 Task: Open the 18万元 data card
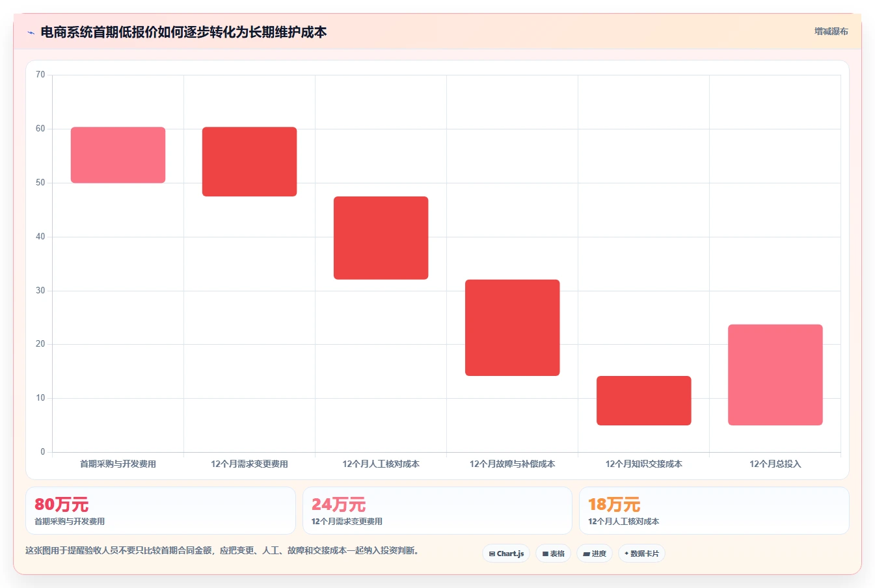click(x=714, y=511)
